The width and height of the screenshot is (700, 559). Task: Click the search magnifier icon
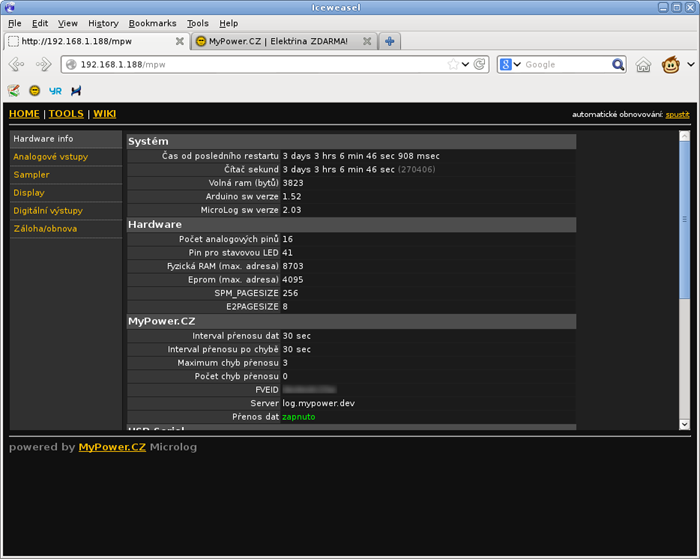pos(618,65)
